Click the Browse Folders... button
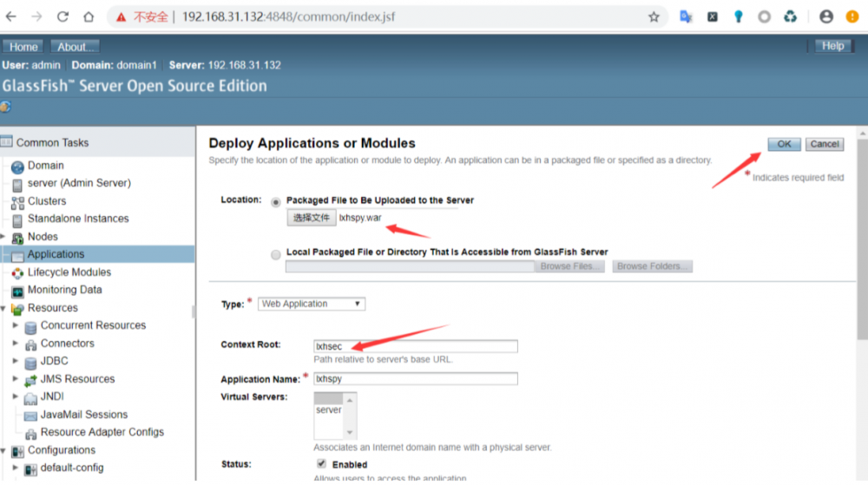868x485 pixels. [652, 266]
